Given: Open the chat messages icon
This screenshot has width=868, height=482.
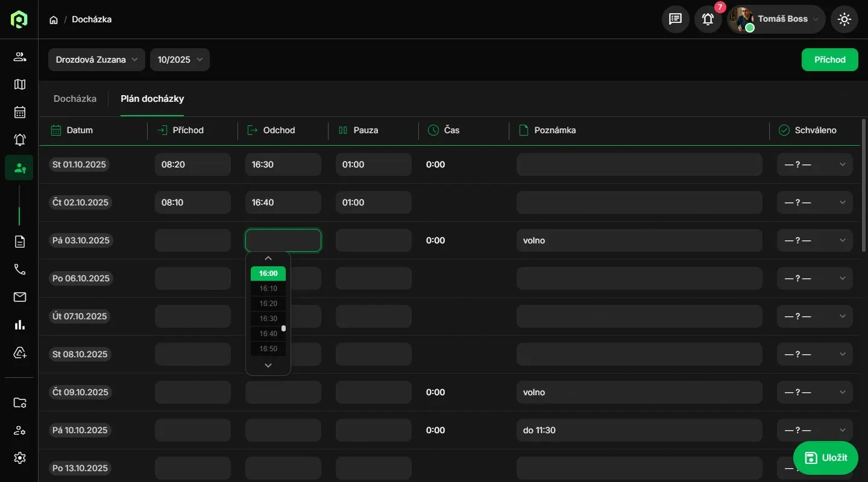Looking at the screenshot, I should click(676, 19).
